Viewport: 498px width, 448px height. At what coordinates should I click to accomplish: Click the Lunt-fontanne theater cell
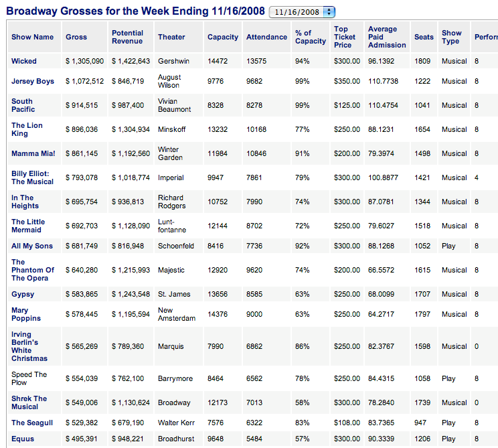172,226
